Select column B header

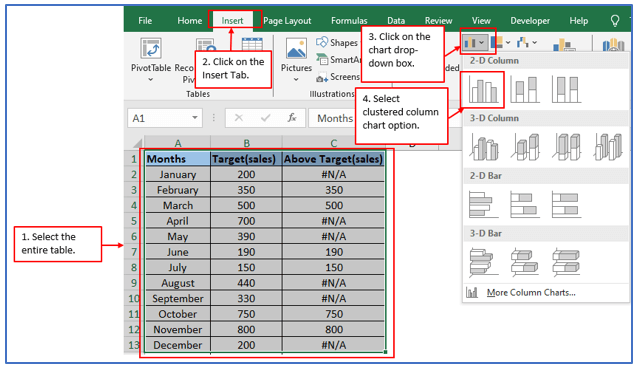click(246, 143)
